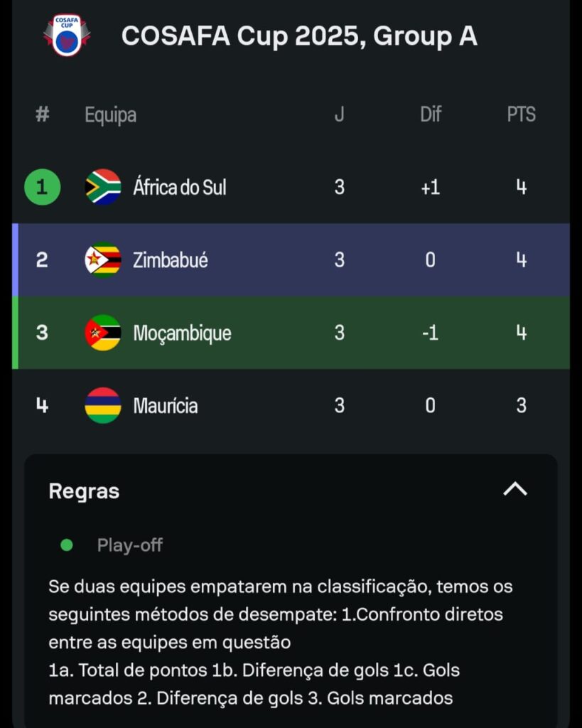The width and height of the screenshot is (582, 728).
Task: Click the green rank 1 badge
Action: [x=42, y=187]
